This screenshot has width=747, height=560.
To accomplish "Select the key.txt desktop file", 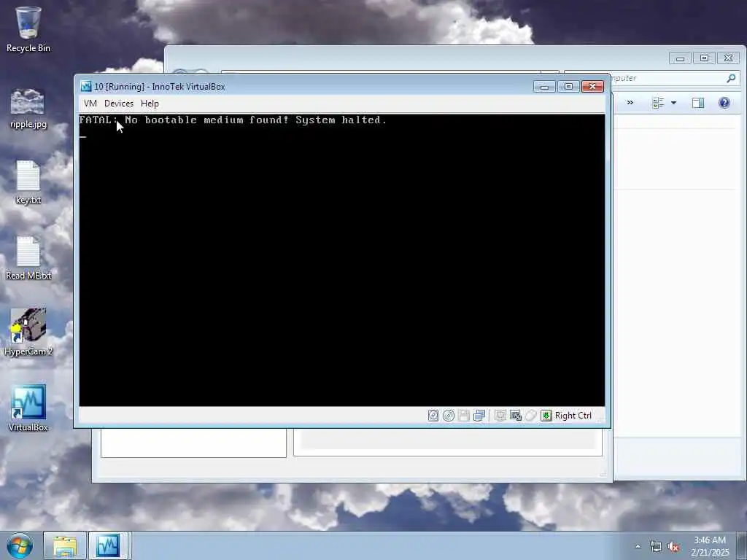I will (x=28, y=183).
